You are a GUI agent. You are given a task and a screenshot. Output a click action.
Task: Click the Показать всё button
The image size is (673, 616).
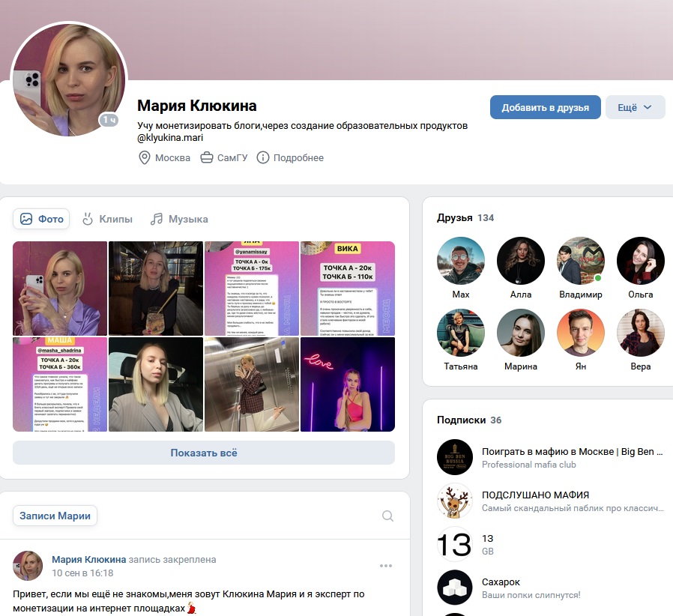[x=204, y=453]
